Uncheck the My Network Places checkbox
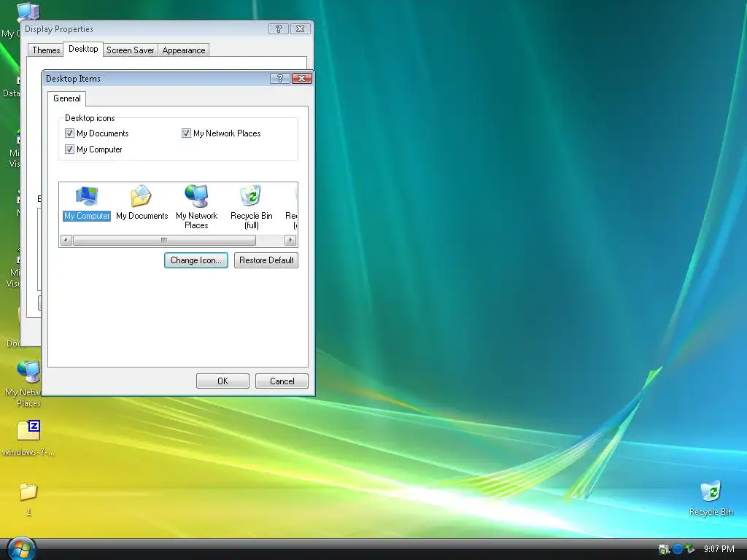The height and width of the screenshot is (560, 747). tap(186, 133)
